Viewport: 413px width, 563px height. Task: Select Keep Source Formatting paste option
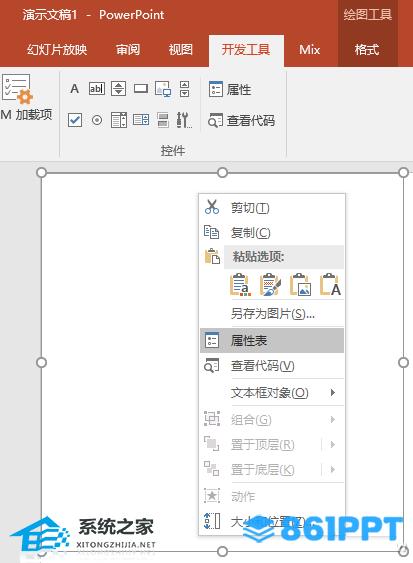pyautogui.click(x=270, y=285)
